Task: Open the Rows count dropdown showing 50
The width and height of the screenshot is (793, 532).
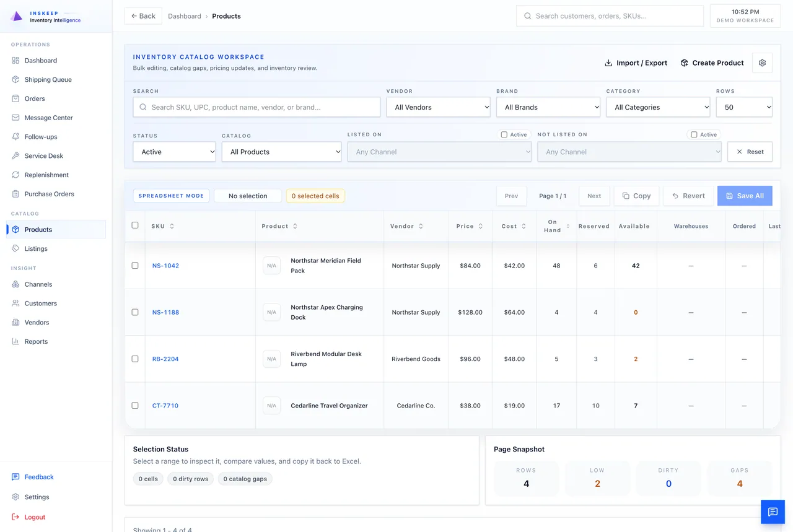Action: 744,107
